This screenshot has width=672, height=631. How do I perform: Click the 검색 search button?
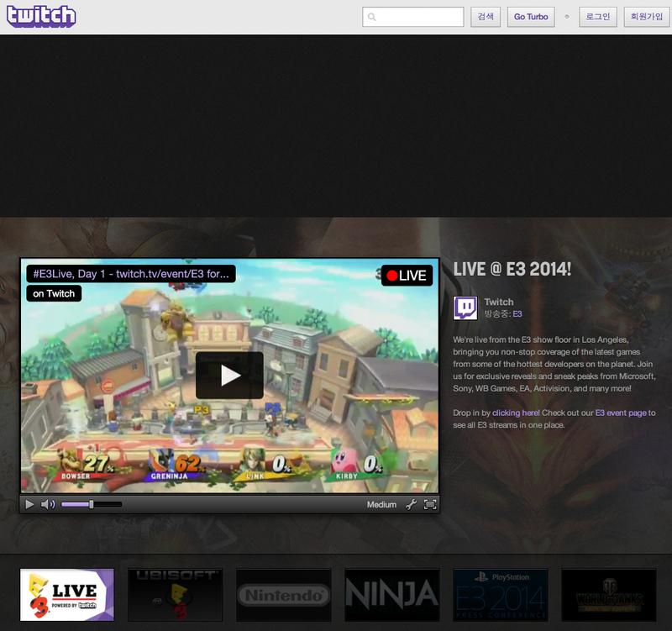click(486, 17)
